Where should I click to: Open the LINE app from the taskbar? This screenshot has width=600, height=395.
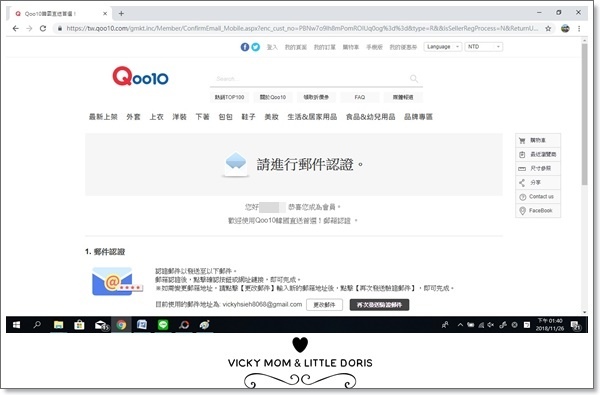[163, 325]
